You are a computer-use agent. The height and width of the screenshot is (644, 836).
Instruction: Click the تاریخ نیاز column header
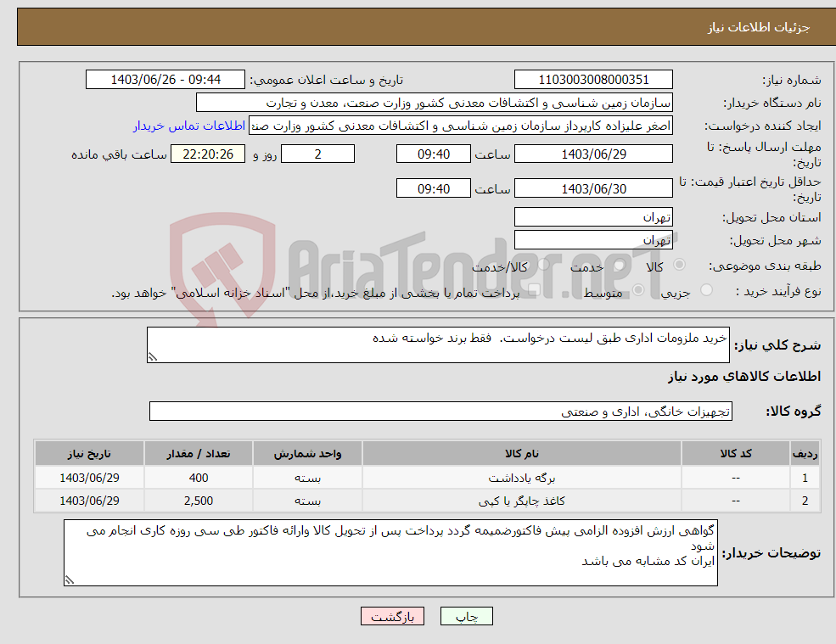(90, 453)
